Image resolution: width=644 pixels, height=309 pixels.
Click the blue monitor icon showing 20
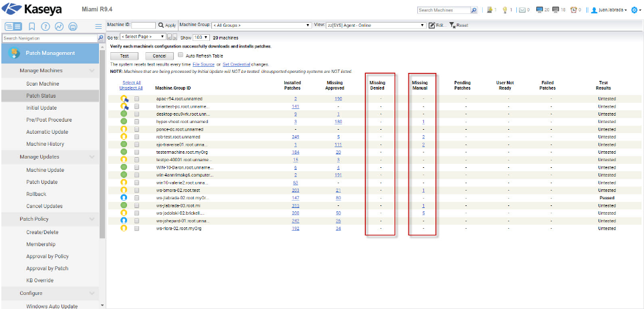[x=540, y=10]
